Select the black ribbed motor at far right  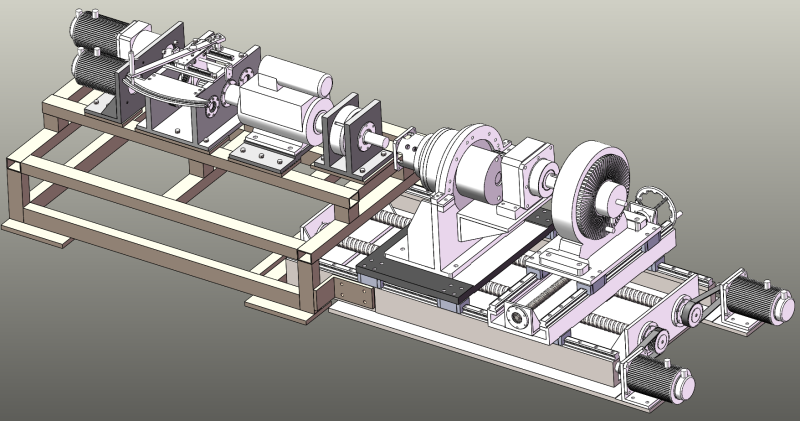[758, 296]
